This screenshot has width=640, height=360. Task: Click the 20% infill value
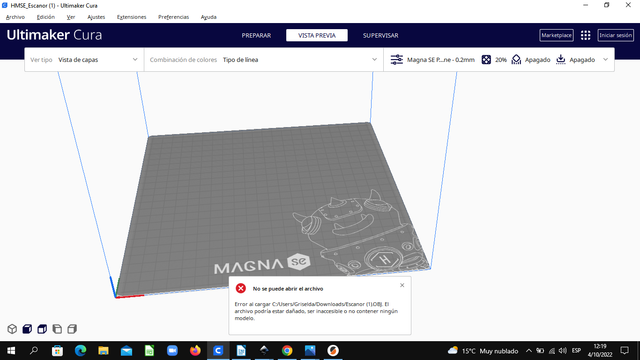click(501, 60)
